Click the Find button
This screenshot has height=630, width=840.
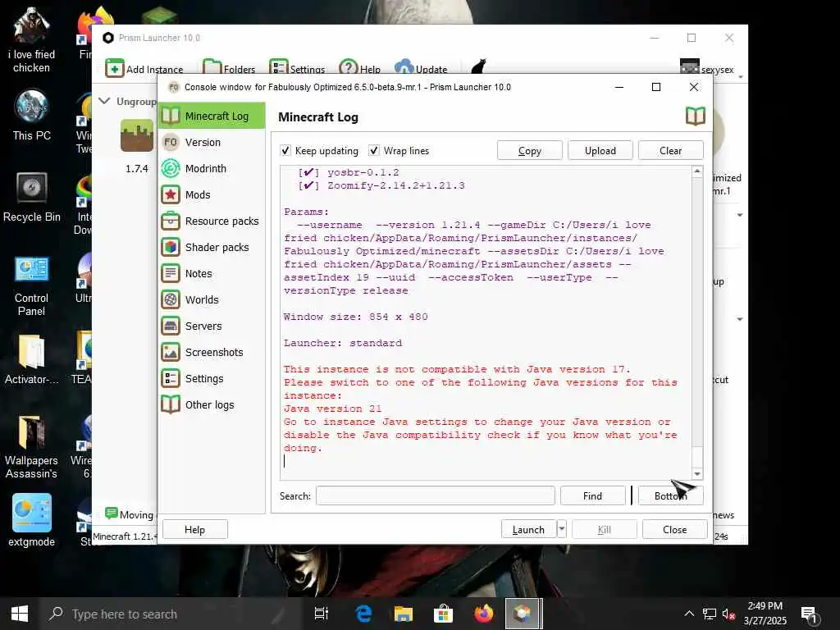(592, 495)
